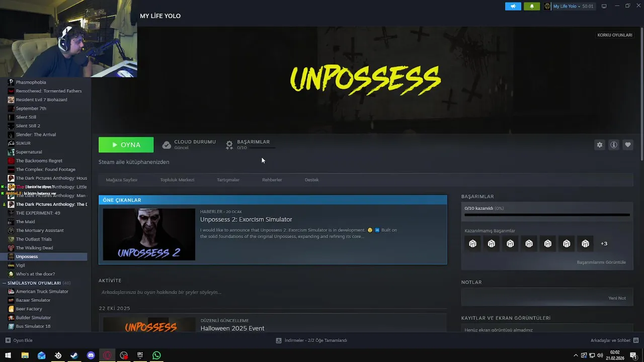Open the Destek tab
644x362 pixels.
311,179
